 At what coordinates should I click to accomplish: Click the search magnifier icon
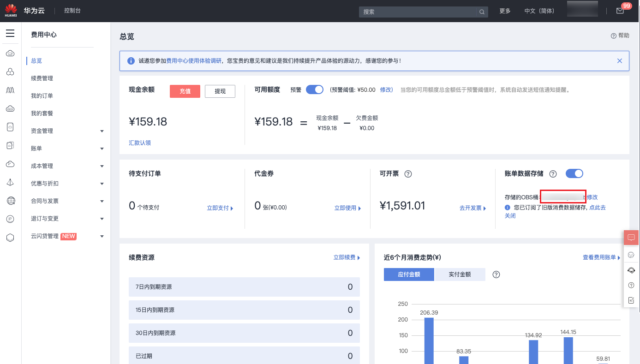[482, 12]
